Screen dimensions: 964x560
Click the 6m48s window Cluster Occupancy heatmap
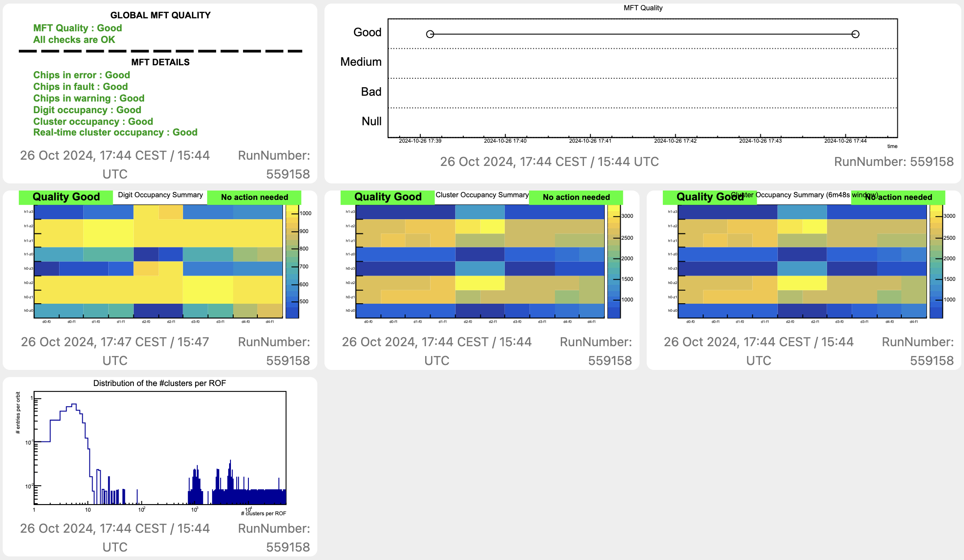point(802,261)
